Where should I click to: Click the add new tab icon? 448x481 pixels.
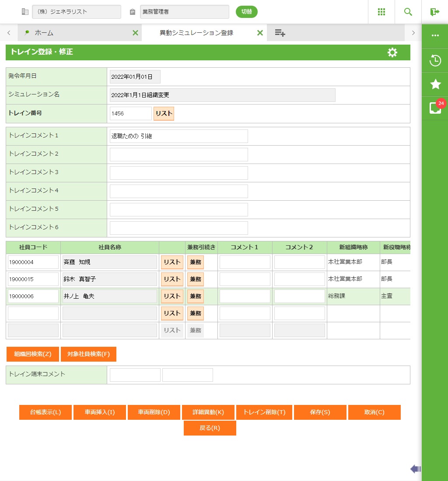coord(280,33)
